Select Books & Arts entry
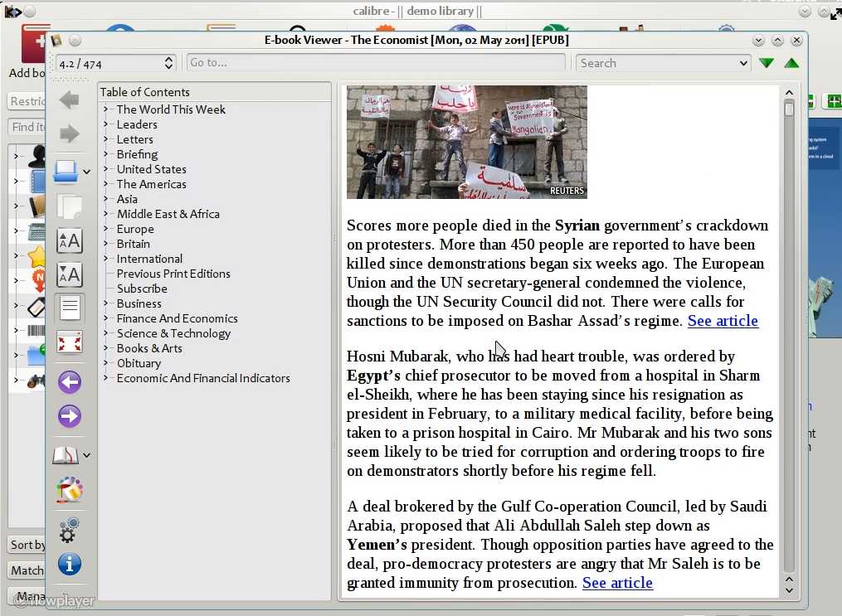This screenshot has height=616, width=842. tap(149, 349)
